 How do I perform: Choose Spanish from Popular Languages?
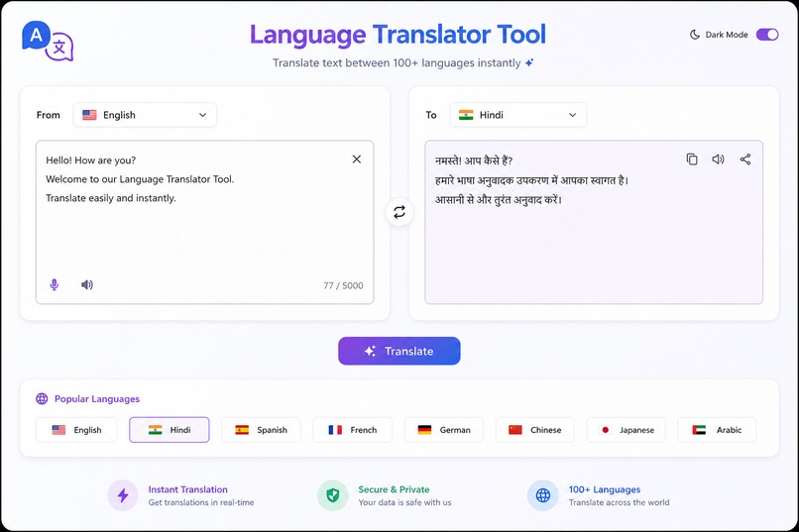coord(261,430)
